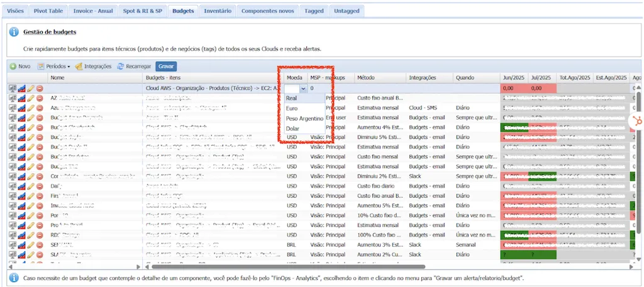Delete the new budget row with the red minus icon
644x287 pixels.
point(40,88)
